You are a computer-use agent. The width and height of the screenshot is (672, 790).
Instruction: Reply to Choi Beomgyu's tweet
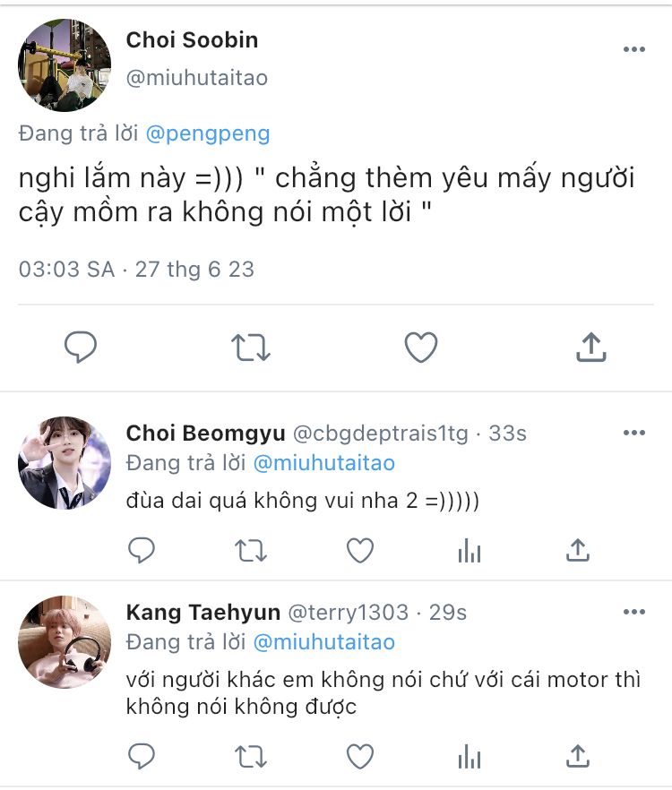click(x=142, y=551)
